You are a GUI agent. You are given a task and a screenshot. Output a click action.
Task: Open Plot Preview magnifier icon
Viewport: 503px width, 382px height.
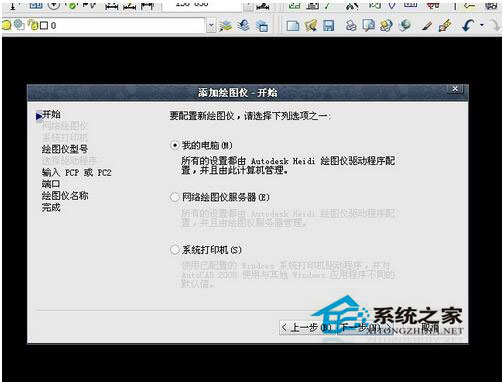point(368,26)
